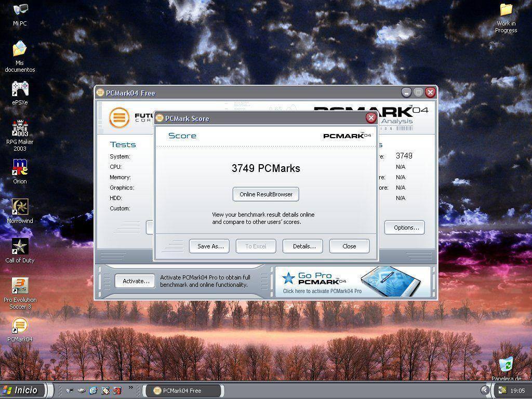Launch the Morrowind game shortcut
This screenshot has height=399, width=532.
(20, 207)
